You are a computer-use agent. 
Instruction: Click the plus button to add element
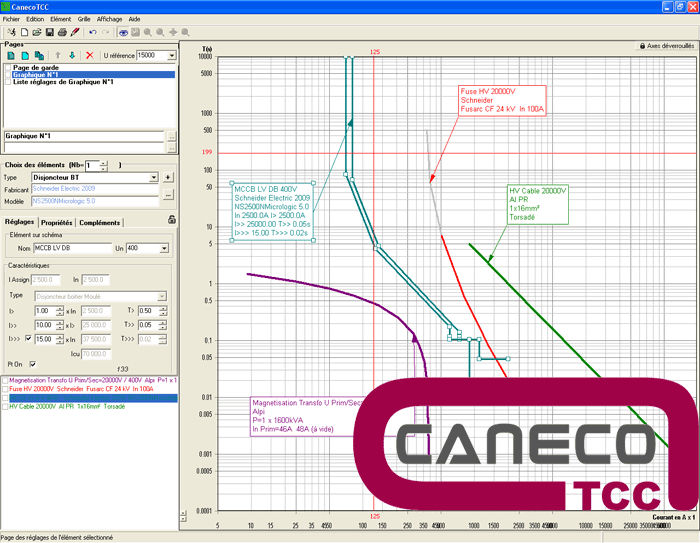[168, 177]
